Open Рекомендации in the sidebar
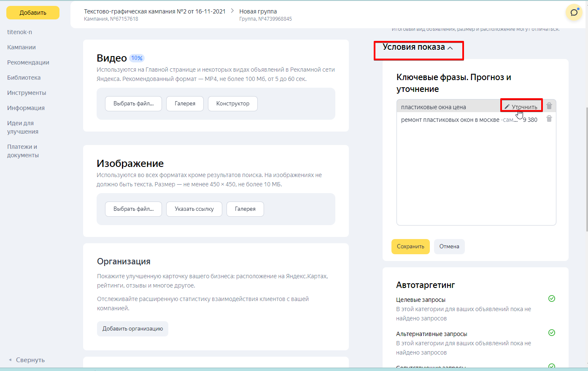The width and height of the screenshot is (588, 371). (28, 62)
